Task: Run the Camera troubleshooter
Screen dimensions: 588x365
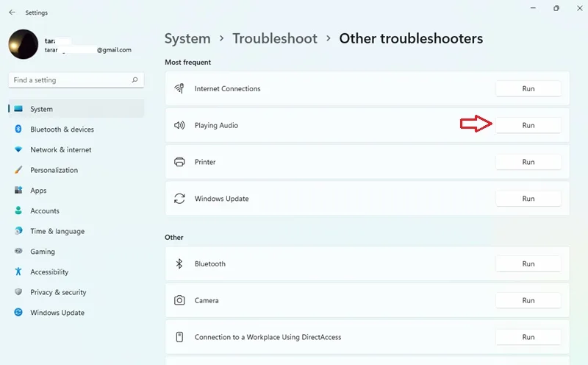Action: pyautogui.click(x=528, y=300)
